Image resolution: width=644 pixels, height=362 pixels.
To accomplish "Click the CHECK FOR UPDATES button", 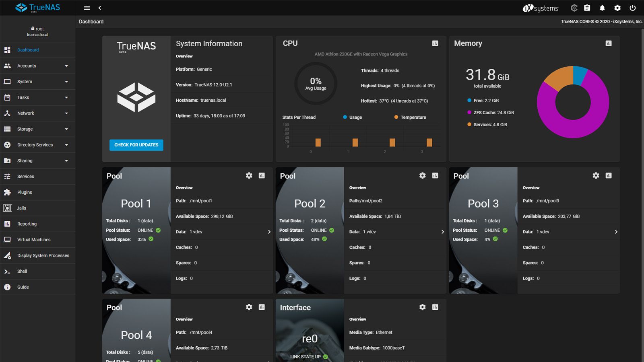I will pos(136,145).
